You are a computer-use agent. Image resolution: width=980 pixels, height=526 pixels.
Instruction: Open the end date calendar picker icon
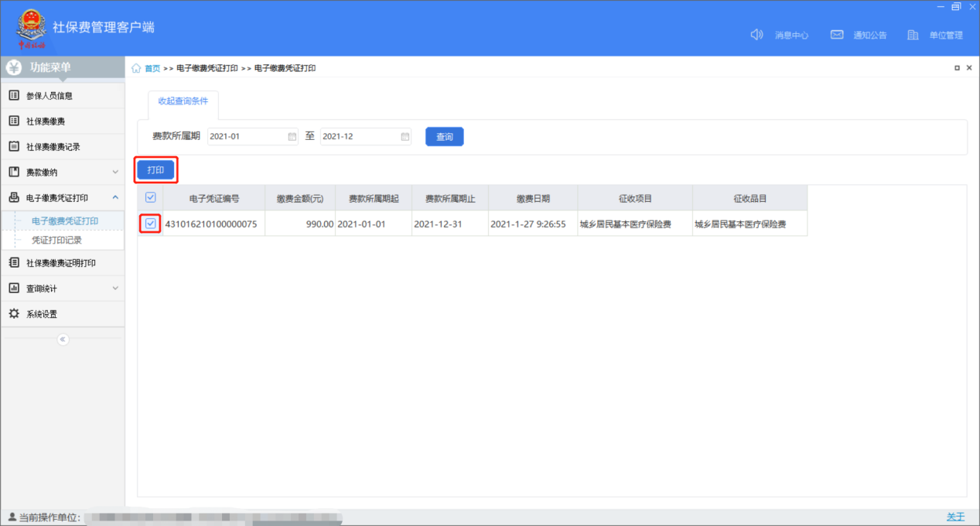click(405, 136)
